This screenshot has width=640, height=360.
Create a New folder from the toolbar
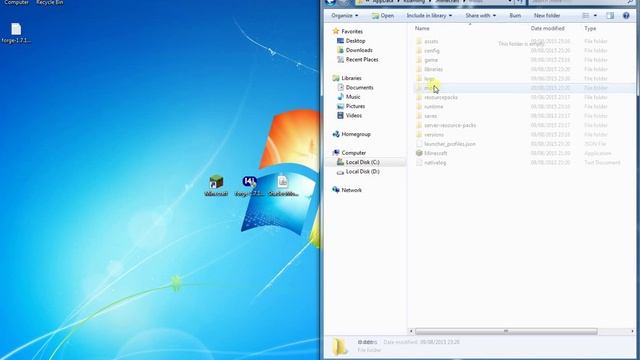547,16
